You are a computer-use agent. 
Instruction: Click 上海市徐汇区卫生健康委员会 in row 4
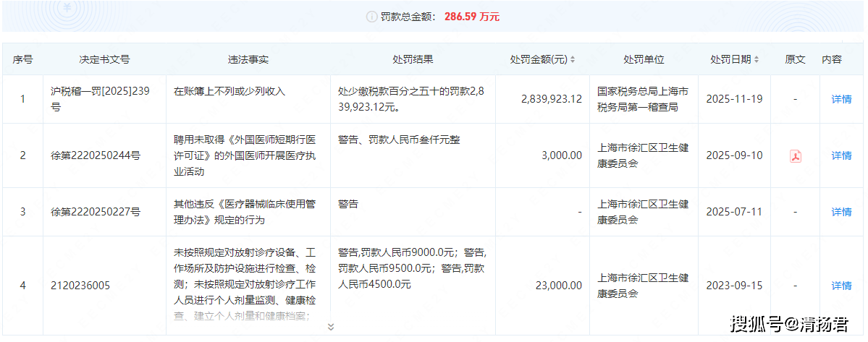tap(644, 286)
